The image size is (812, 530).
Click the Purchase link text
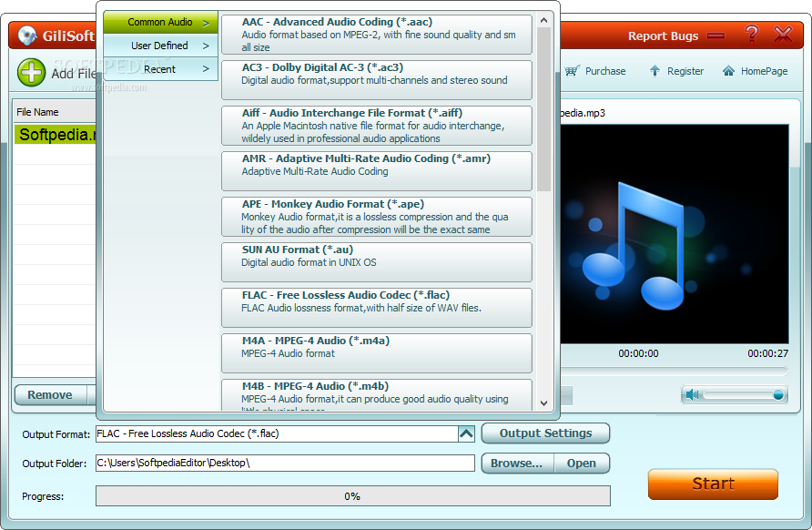pos(605,71)
